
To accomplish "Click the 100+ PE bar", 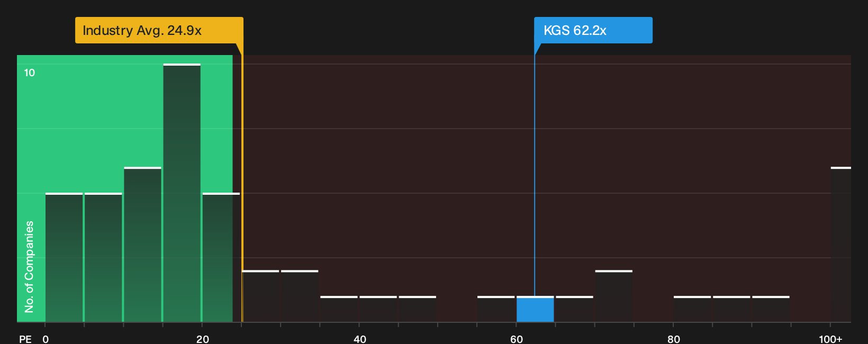I will tap(841, 245).
